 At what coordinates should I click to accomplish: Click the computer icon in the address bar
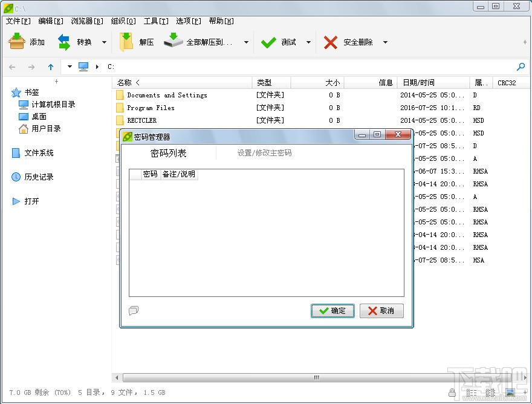(83, 67)
